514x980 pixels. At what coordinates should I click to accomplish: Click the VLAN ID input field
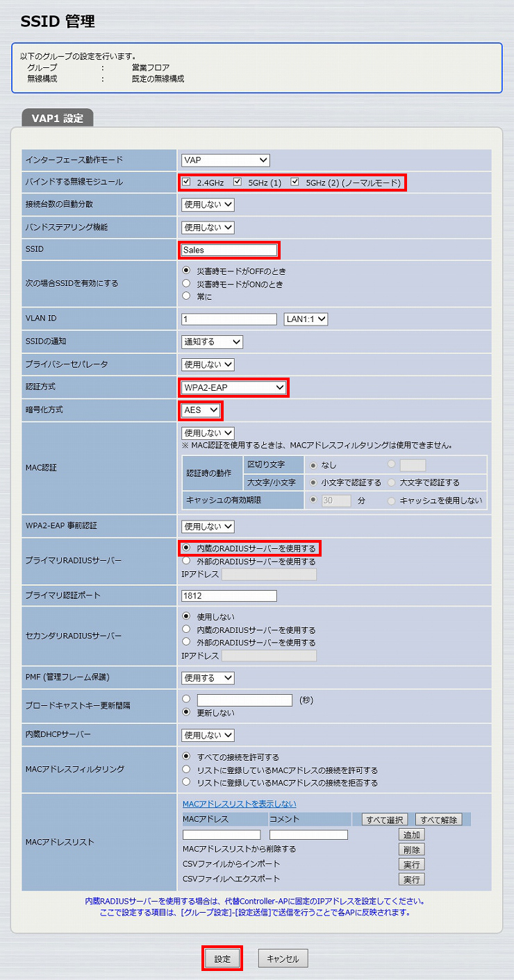point(229,319)
